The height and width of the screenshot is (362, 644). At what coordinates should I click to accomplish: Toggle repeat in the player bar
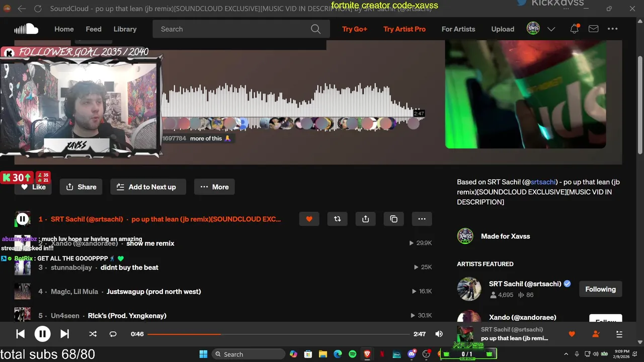(113, 334)
